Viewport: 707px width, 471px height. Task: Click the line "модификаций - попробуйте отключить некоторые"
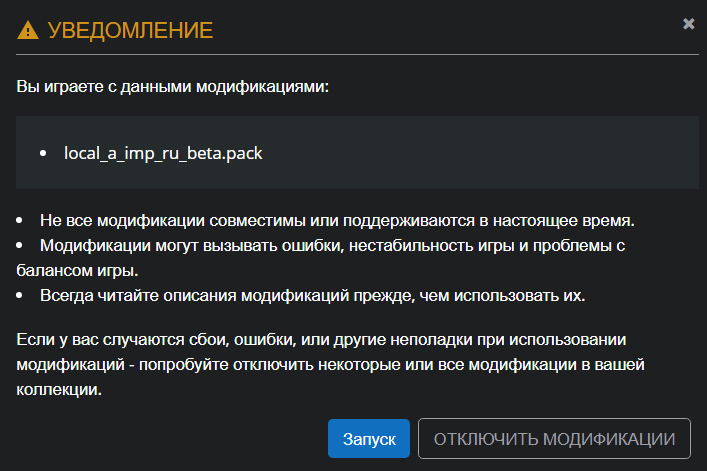point(330,365)
